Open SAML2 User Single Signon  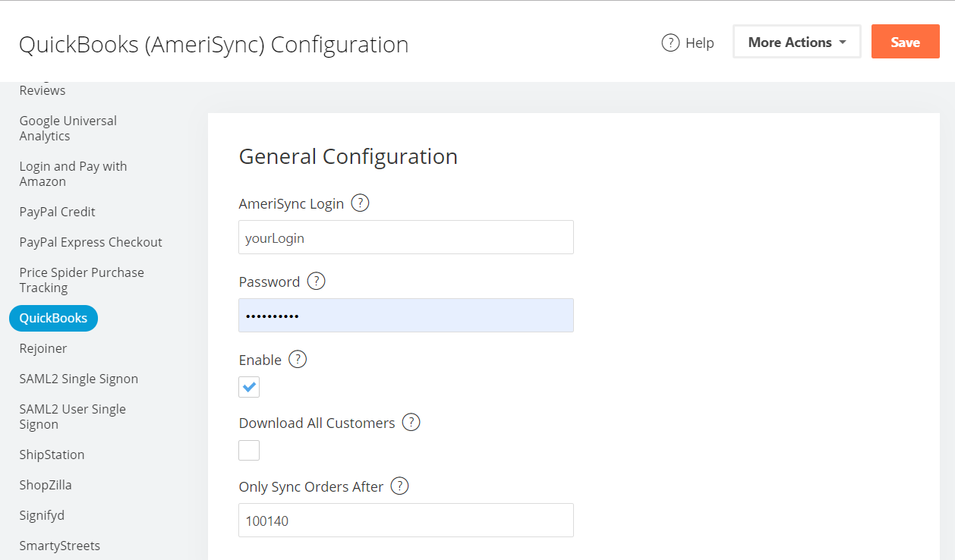pos(73,417)
